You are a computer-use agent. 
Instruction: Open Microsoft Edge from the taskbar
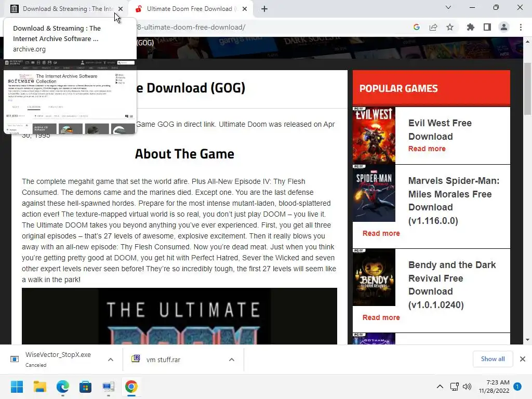tap(63, 387)
